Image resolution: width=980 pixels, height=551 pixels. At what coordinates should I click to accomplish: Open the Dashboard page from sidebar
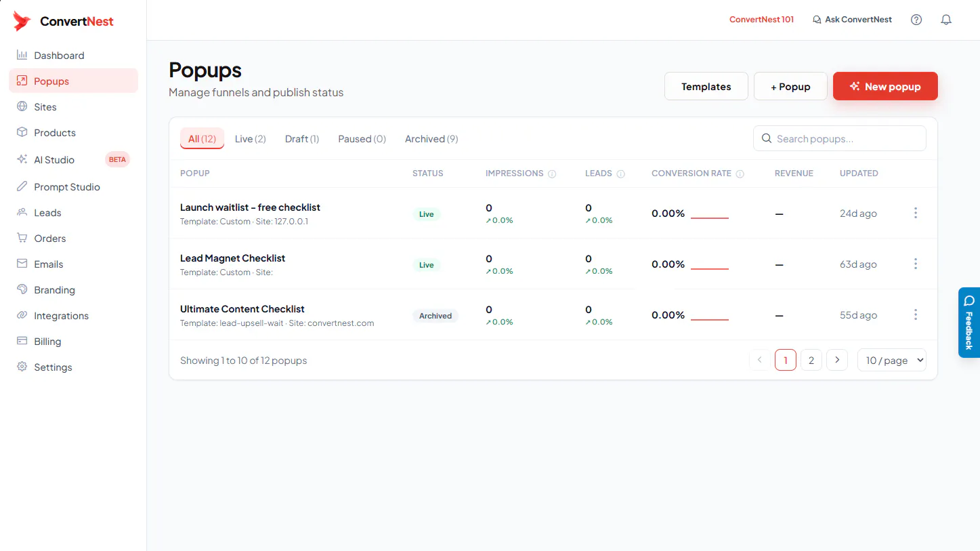coord(73,56)
